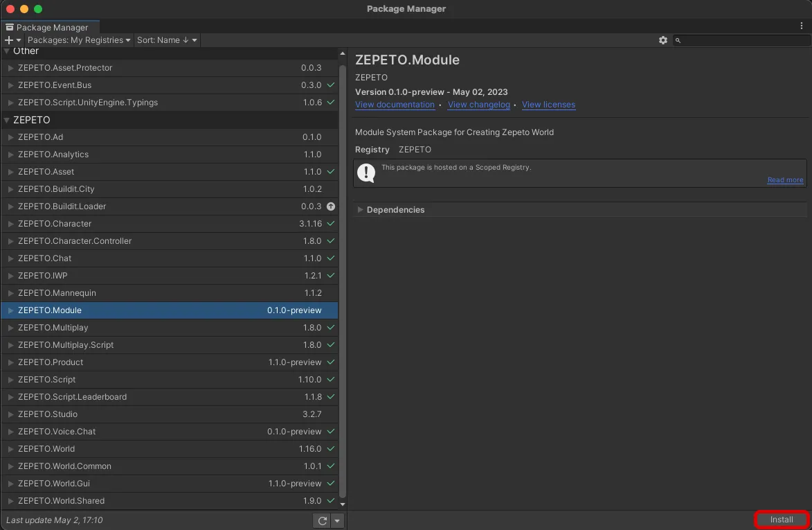This screenshot has height=530, width=812.
Task: Click installed checkmark on ZEPETO.Character row
Action: pyautogui.click(x=331, y=223)
